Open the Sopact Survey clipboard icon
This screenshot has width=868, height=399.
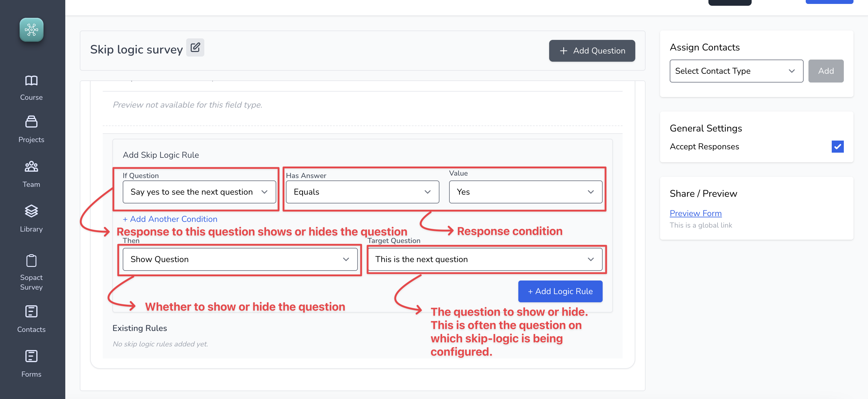31,261
